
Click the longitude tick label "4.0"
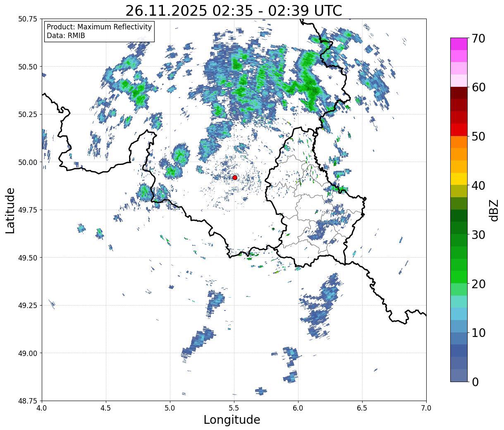click(x=42, y=408)
